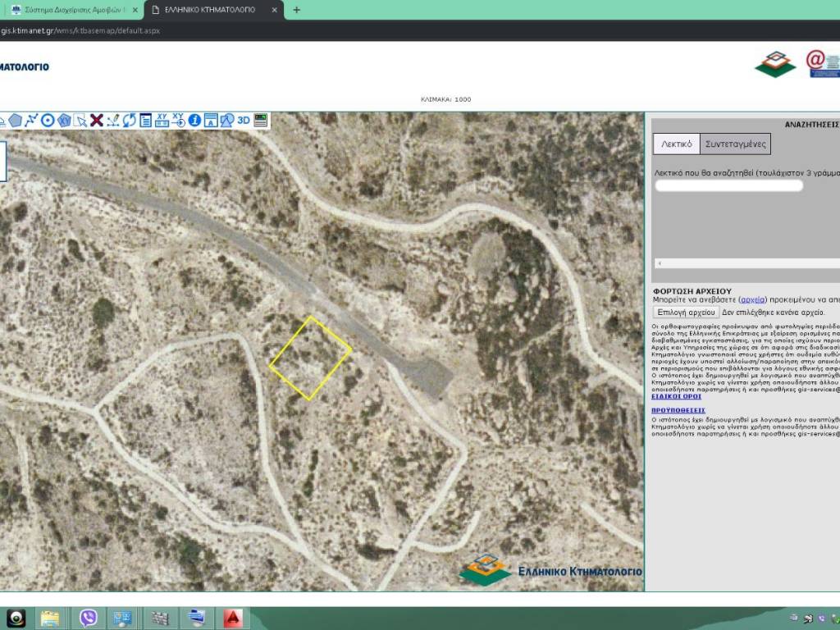The image size is (840, 630).
Task: Click the basemap layer switcher icon
Action: point(261,121)
